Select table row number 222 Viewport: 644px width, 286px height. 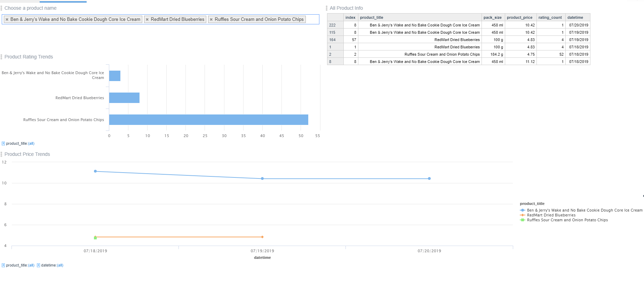point(335,25)
